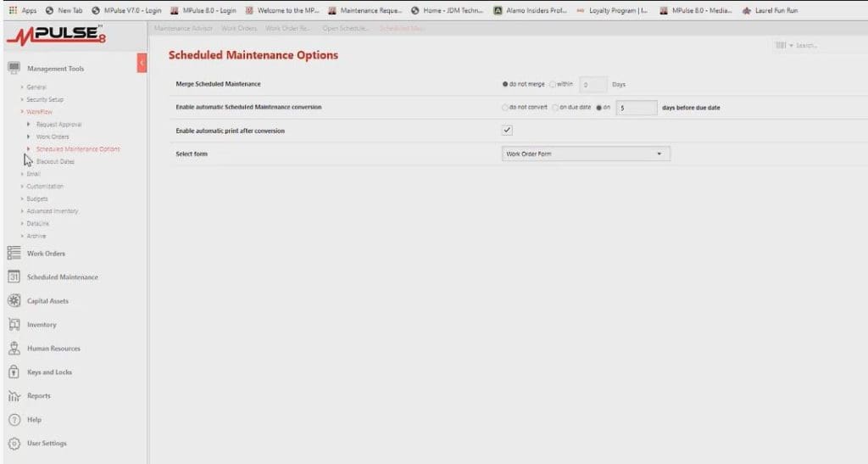Viewport: 868px width, 464px height.
Task: Click the Reports chart icon
Action: pyautogui.click(x=14, y=396)
